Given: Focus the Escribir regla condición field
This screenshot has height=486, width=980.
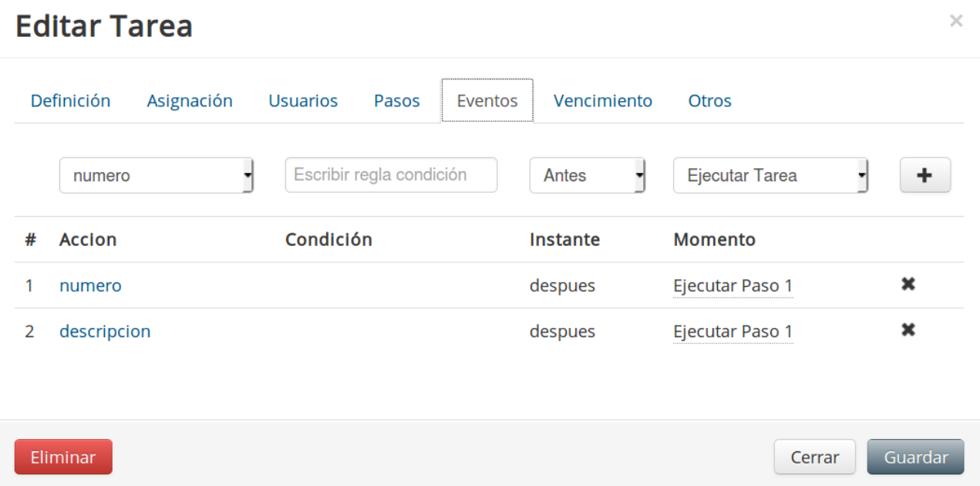Looking at the screenshot, I should [391, 175].
